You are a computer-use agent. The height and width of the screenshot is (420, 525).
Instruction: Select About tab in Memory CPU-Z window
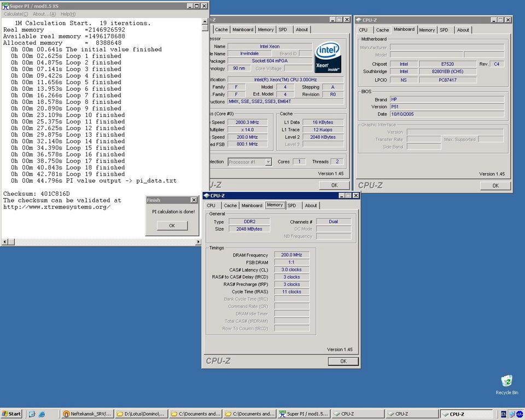pos(311,205)
